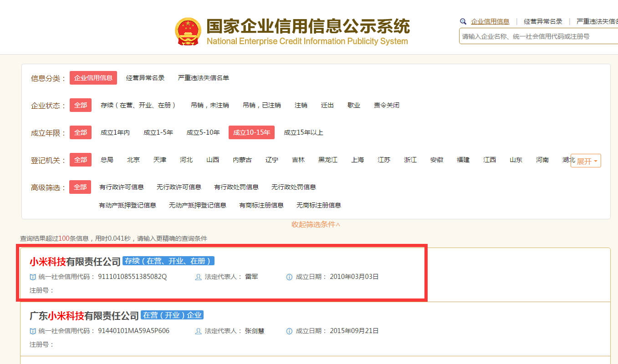The image size is (618, 364).
Task: Filter by 责令关闭 status
Action: (387, 105)
